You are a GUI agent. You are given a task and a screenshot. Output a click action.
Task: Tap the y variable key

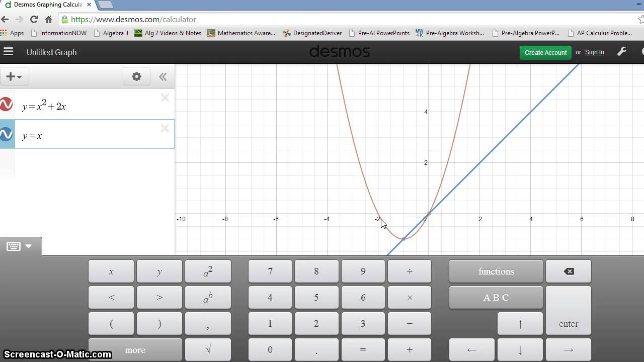(x=159, y=271)
